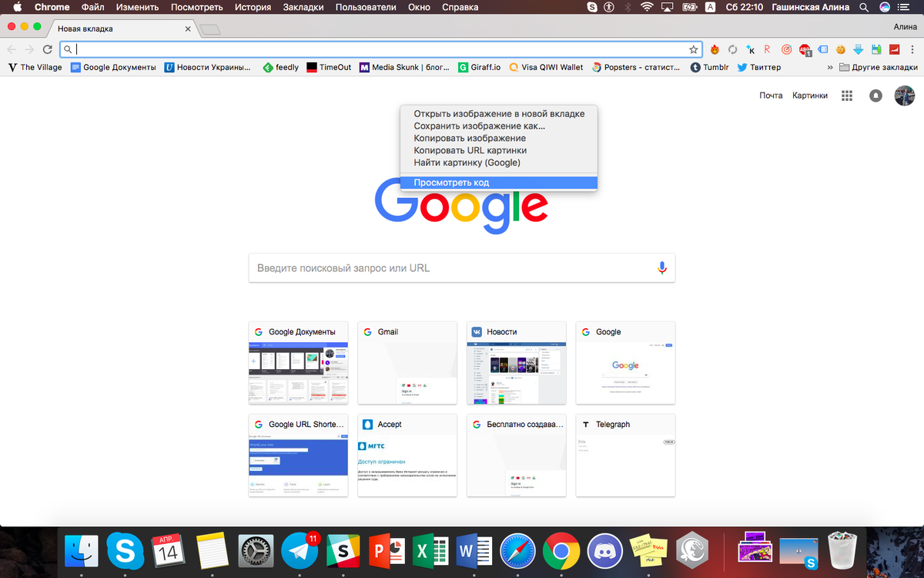
Task: Open the Google Документы thumbnail
Action: [x=298, y=363]
